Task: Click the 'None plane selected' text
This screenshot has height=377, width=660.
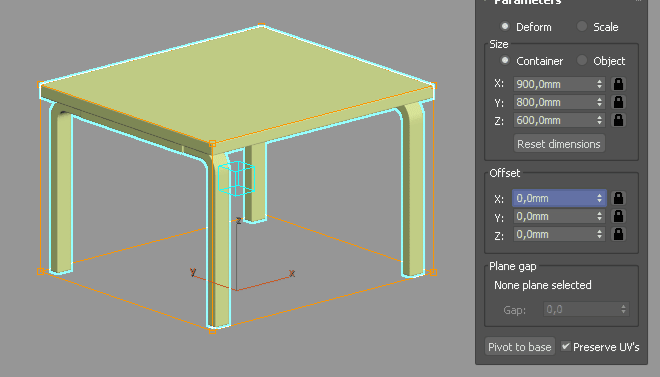Action: (x=543, y=285)
